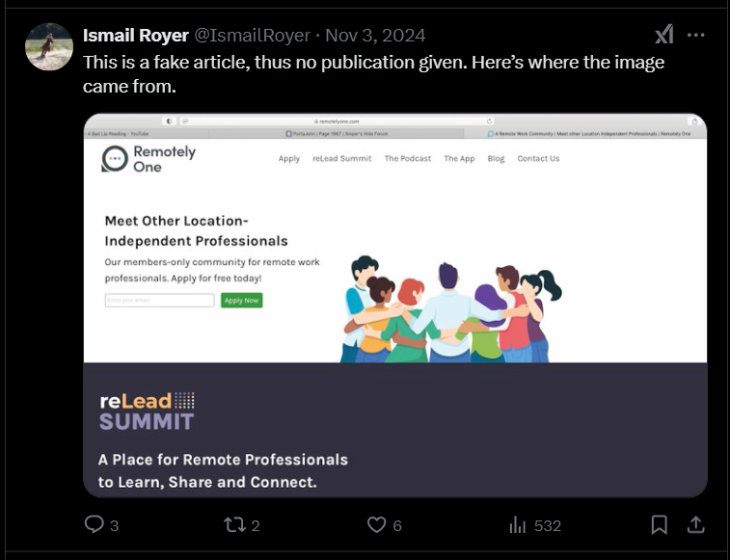Click the Contact Us navigation link

(x=538, y=159)
